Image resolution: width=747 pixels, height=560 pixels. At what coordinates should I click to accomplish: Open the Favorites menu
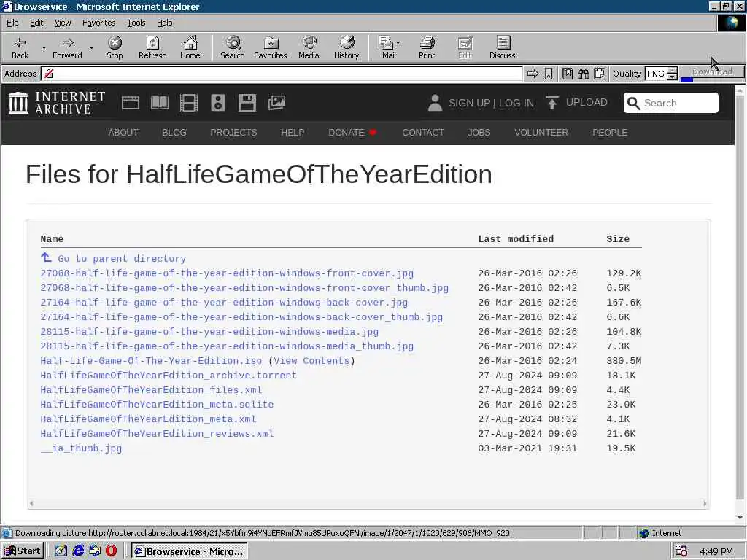tap(98, 23)
